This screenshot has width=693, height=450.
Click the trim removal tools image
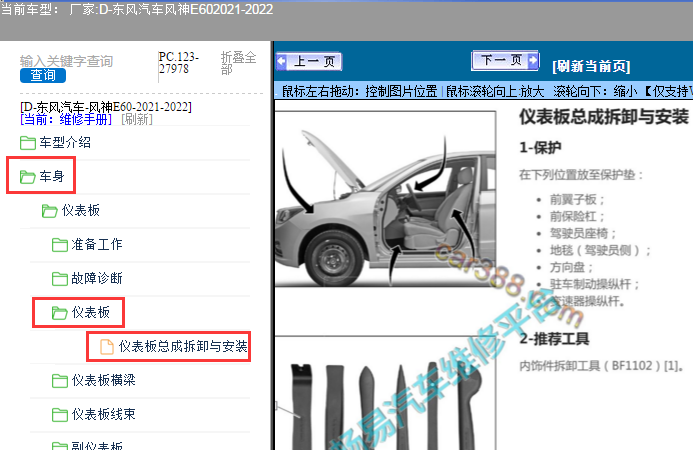pyautogui.click(x=385, y=393)
